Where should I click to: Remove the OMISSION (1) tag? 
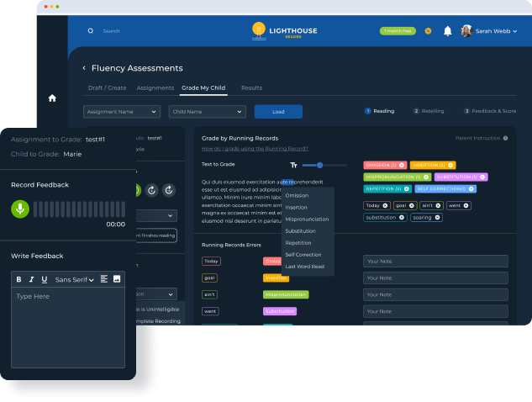402,165
